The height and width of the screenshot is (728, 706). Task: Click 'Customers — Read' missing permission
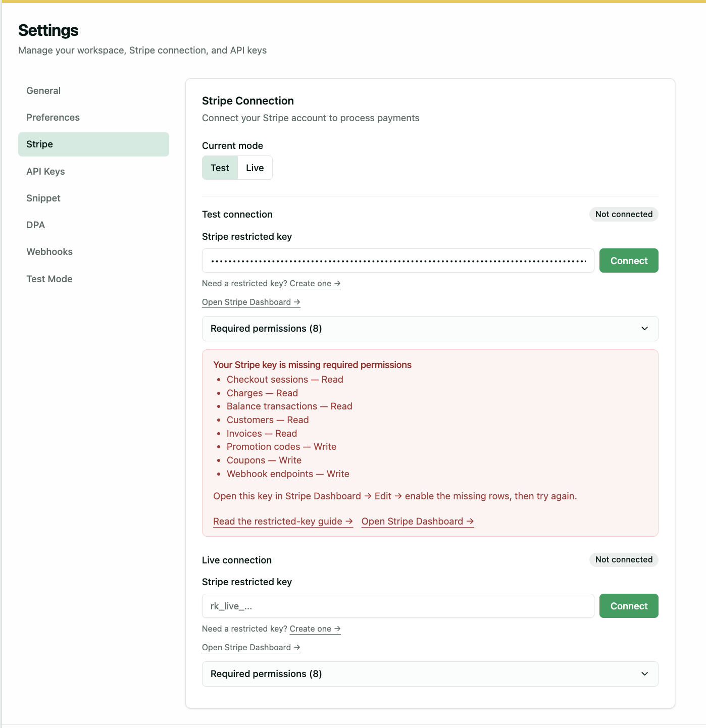pos(268,420)
